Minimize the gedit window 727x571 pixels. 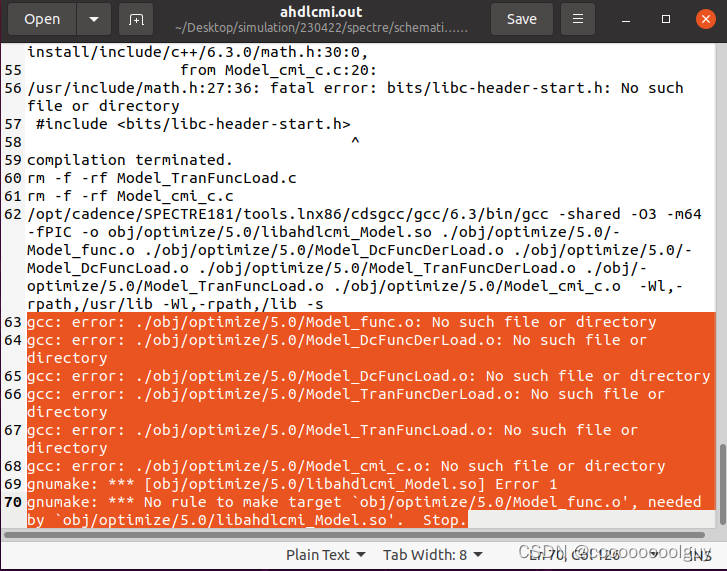coord(626,19)
